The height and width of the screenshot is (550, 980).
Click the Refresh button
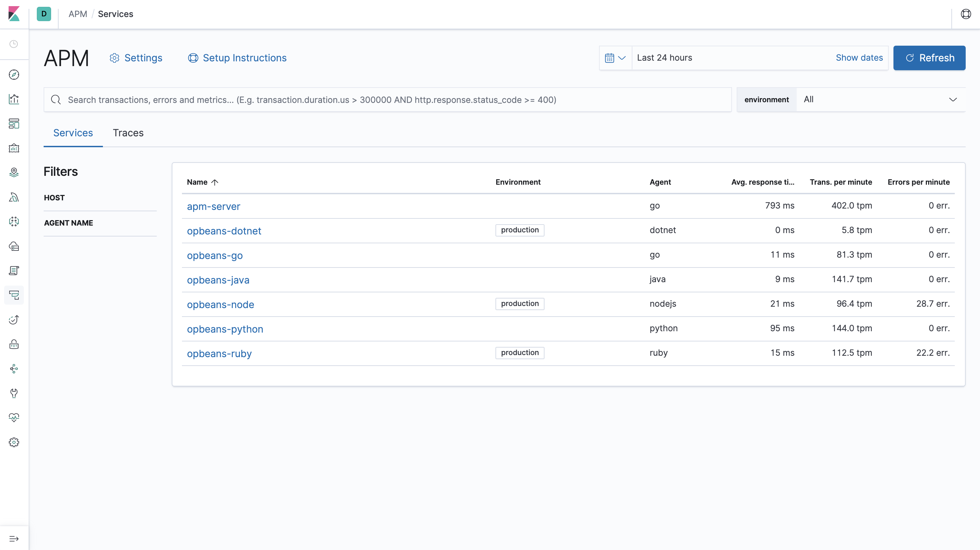930,58
